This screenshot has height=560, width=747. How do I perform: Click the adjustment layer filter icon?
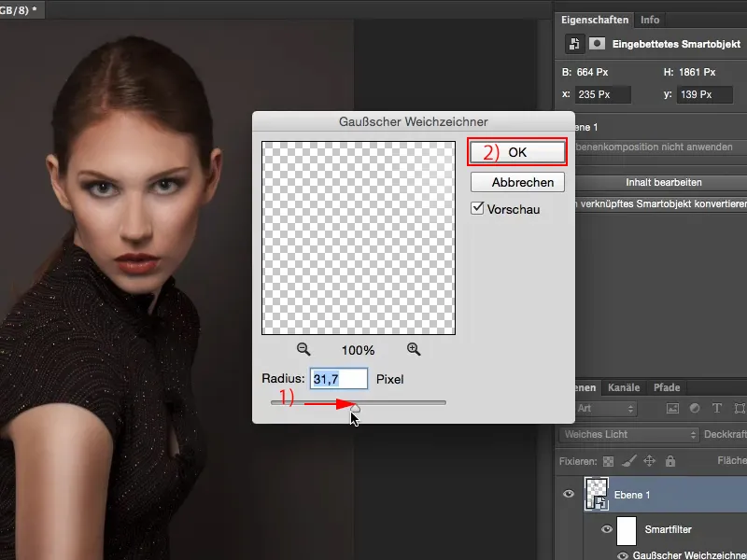(695, 409)
